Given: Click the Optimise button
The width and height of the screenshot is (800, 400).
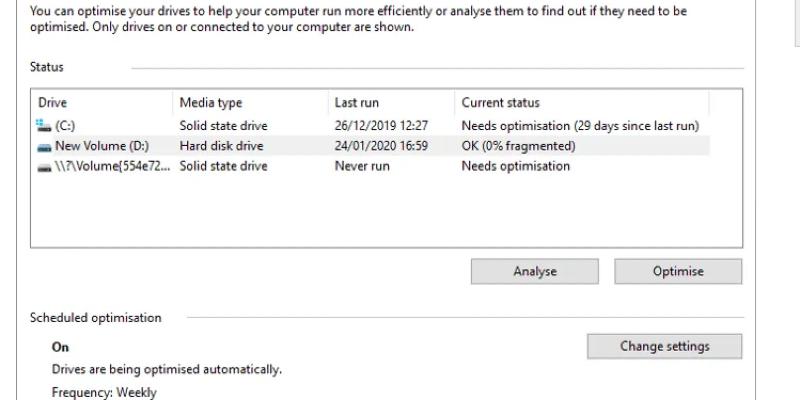Looking at the screenshot, I should click(678, 271).
